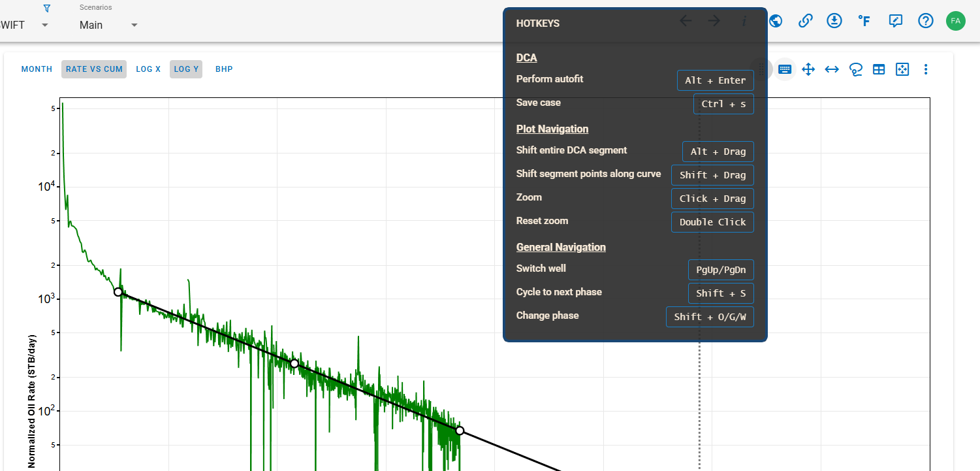Select the horizontal double-arrow tool
The height and width of the screenshot is (471, 980).
(832, 69)
